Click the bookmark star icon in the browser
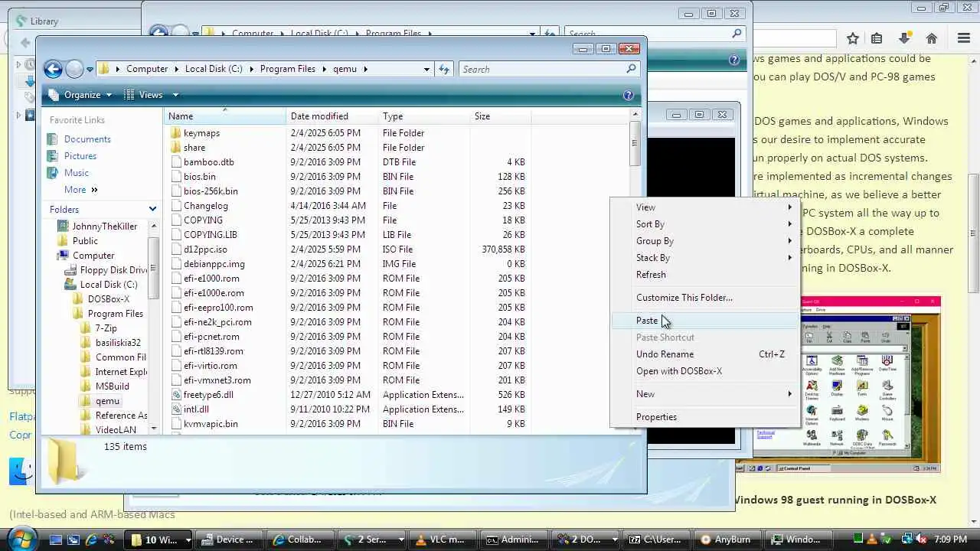980x551 pixels. click(x=853, y=38)
